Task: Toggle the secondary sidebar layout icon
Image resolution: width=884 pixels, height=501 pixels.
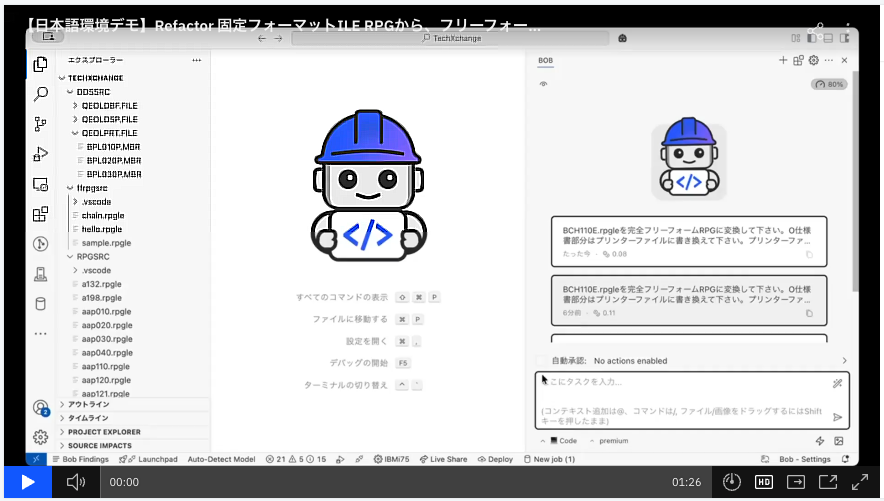Action: click(x=845, y=38)
